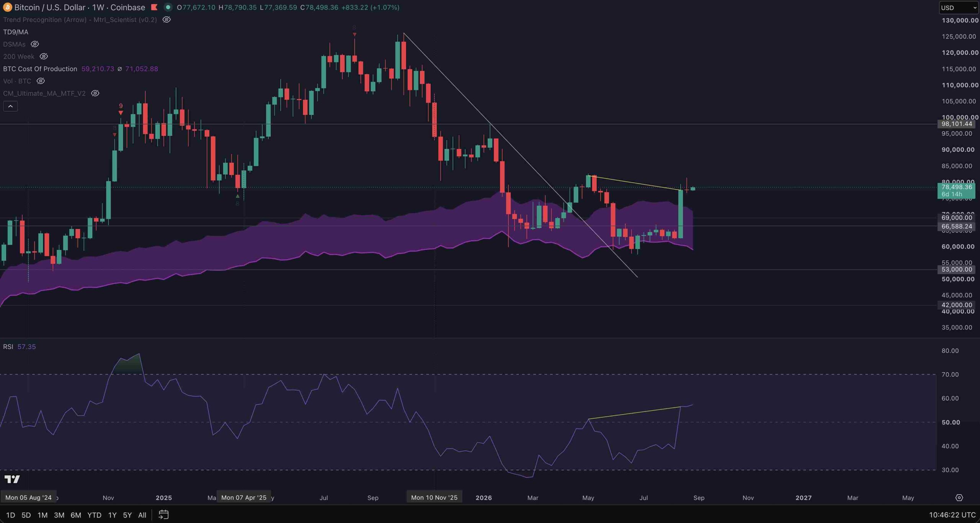Click the Trend Precognition (Arrow) indicator name

(x=80, y=20)
